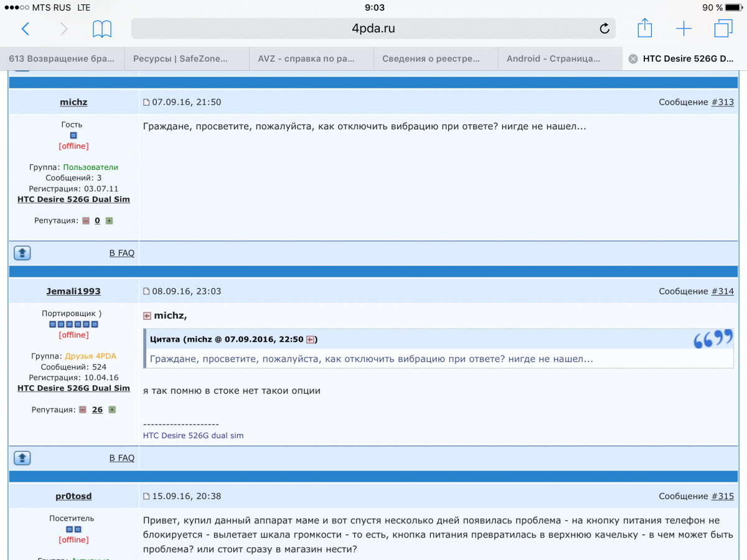The height and width of the screenshot is (560, 747).
Task: Click the [offline] status under michz
Action: pyautogui.click(x=73, y=146)
